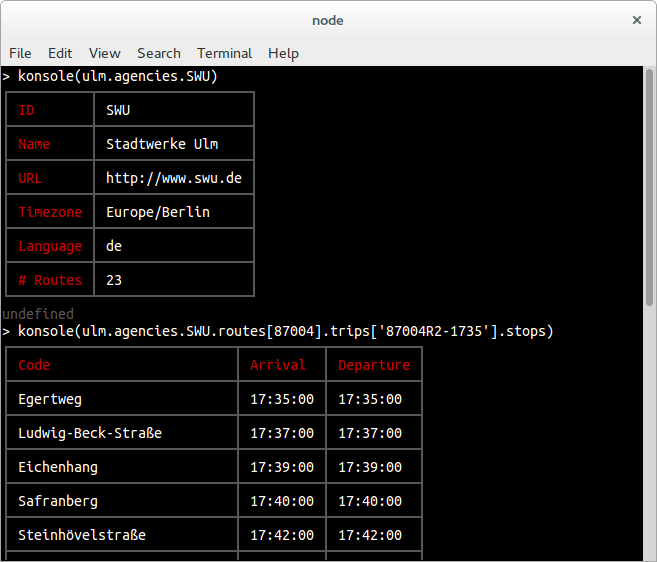The height and width of the screenshot is (562, 657).
Task: Click Ludwig-Beck-Straße arrival time 17:37:00
Action: coord(282,433)
